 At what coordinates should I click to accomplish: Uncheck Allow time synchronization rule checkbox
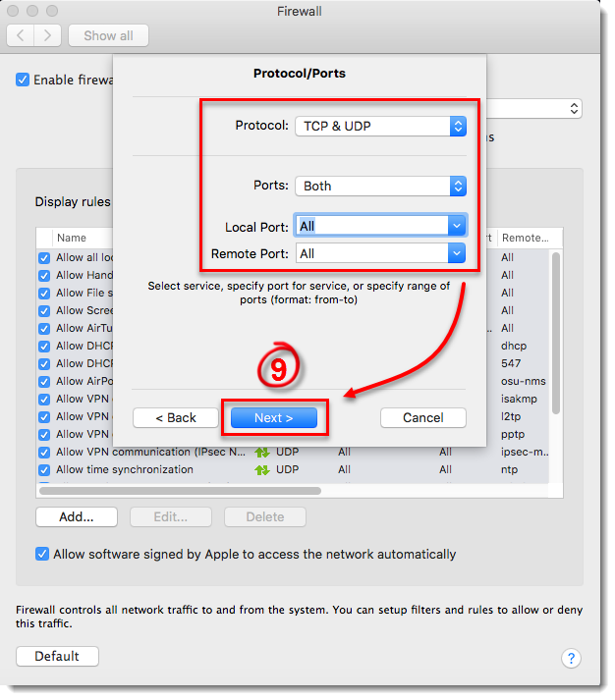tap(44, 470)
